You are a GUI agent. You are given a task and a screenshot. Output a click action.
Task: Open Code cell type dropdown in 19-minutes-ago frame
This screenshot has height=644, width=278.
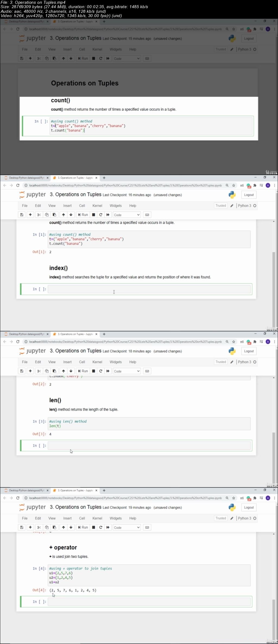[x=127, y=527]
